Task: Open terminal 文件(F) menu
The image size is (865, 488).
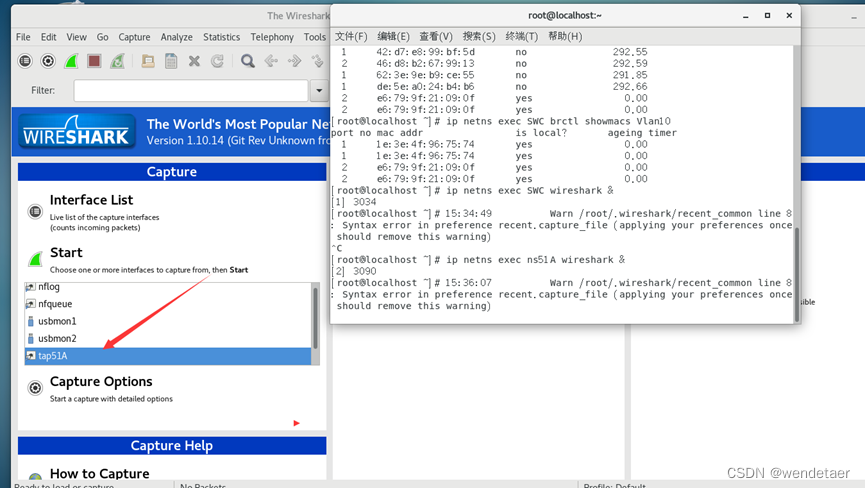Action: point(351,36)
